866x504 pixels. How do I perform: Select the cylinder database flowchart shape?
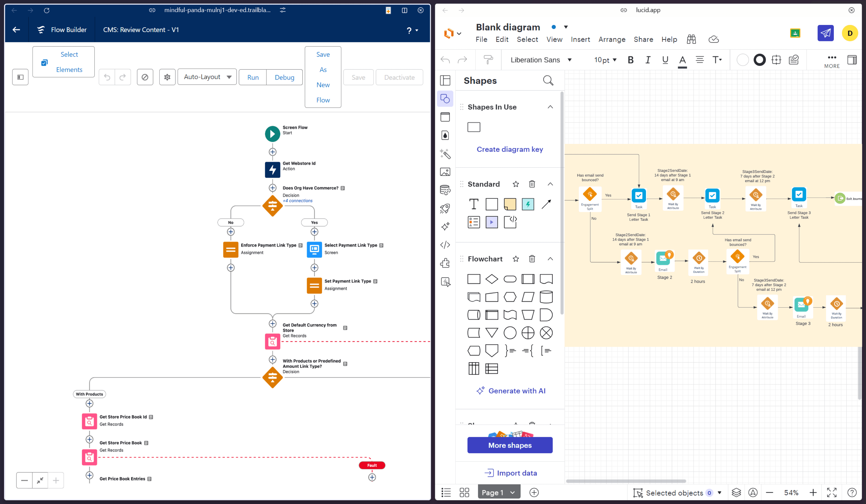click(x=546, y=297)
